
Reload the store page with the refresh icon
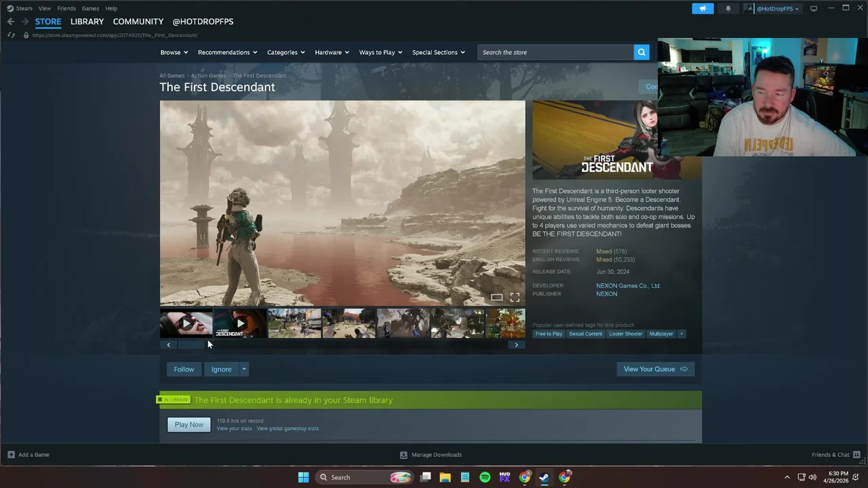coord(11,35)
